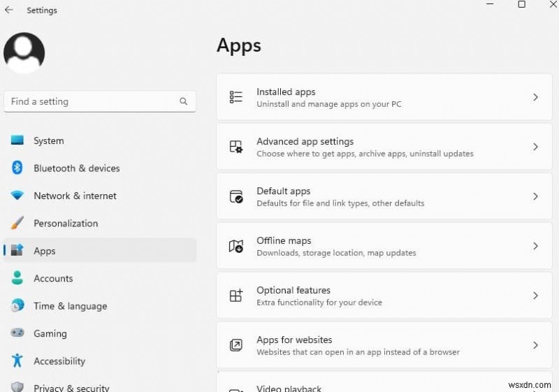The width and height of the screenshot is (559, 392).
Task: Click the Default apps icon
Action: tap(236, 197)
